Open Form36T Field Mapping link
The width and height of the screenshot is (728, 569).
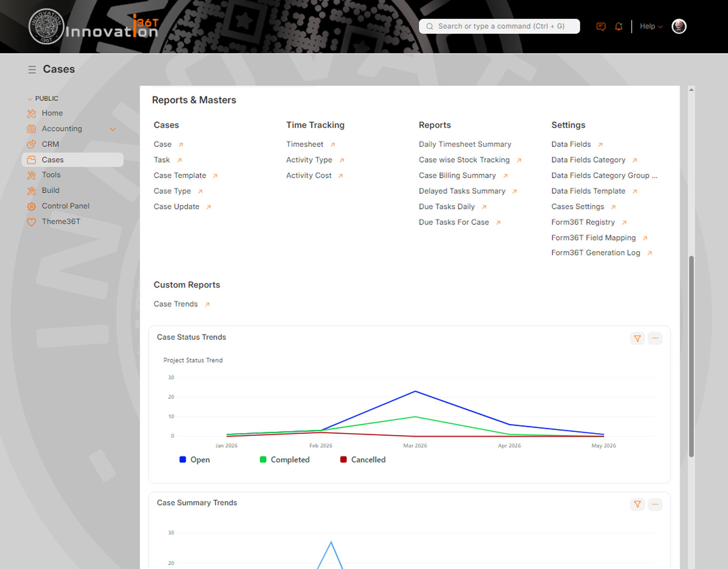(x=593, y=237)
